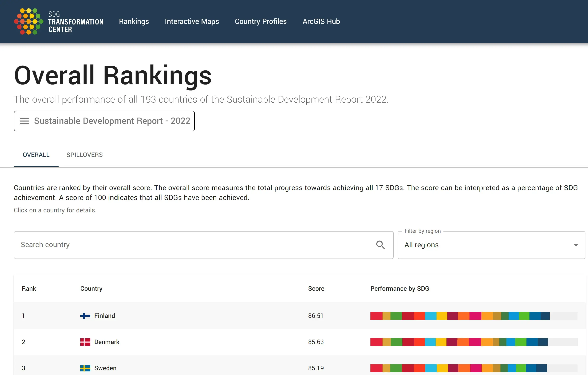This screenshot has height=375, width=588.
Task: Click the Rank column header
Action: [x=29, y=289]
